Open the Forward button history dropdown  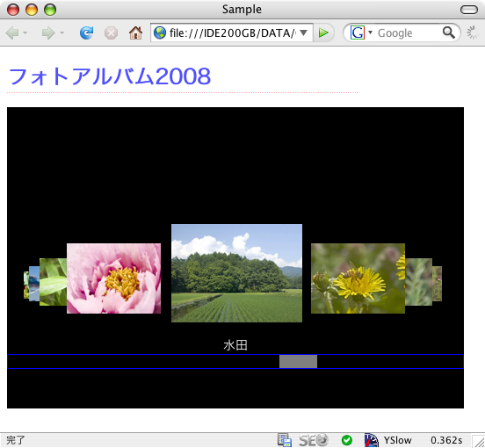[62, 33]
